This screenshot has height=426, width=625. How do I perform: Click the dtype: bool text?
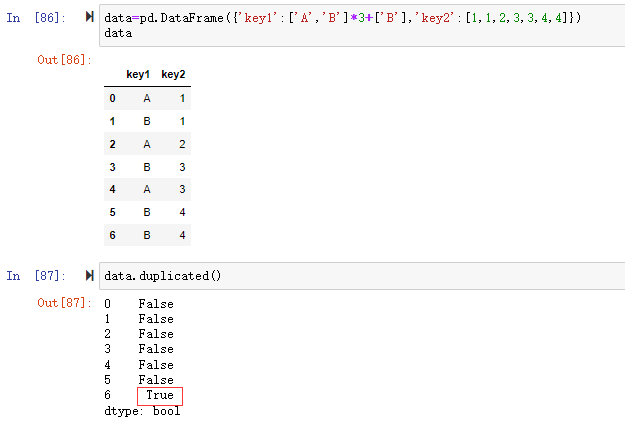click(x=142, y=411)
